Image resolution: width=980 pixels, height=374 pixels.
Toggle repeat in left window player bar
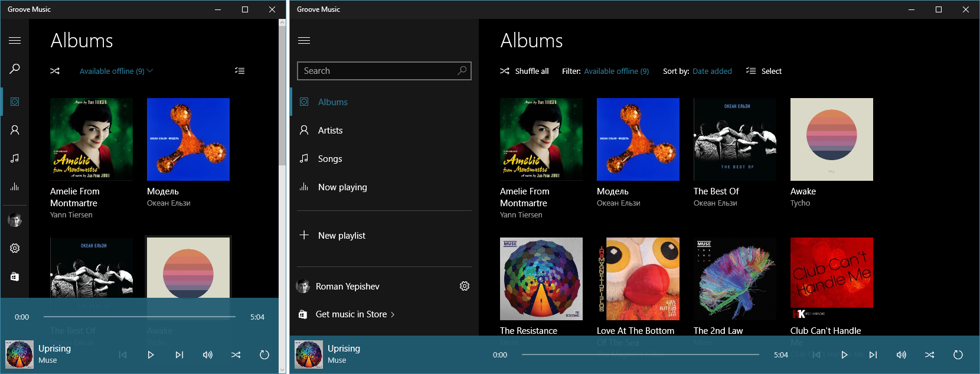pyautogui.click(x=264, y=355)
